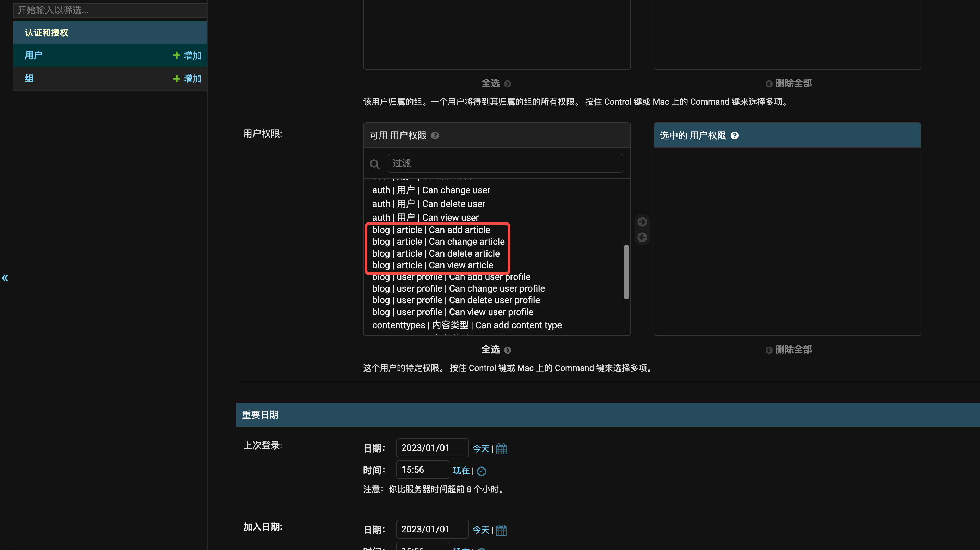Image resolution: width=980 pixels, height=550 pixels.
Task: Select 'blog | user profile | Can change user profile'
Action: (x=458, y=289)
